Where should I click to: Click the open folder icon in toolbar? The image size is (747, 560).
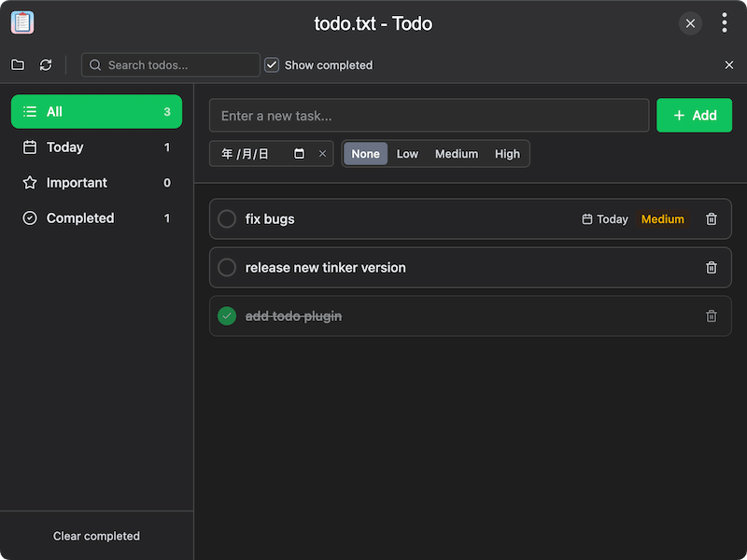click(x=18, y=65)
